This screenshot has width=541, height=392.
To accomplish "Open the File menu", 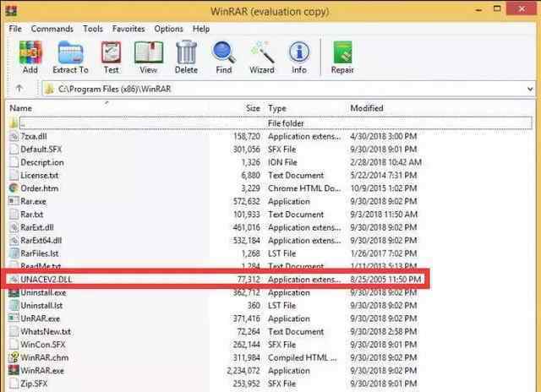I will tap(15, 29).
